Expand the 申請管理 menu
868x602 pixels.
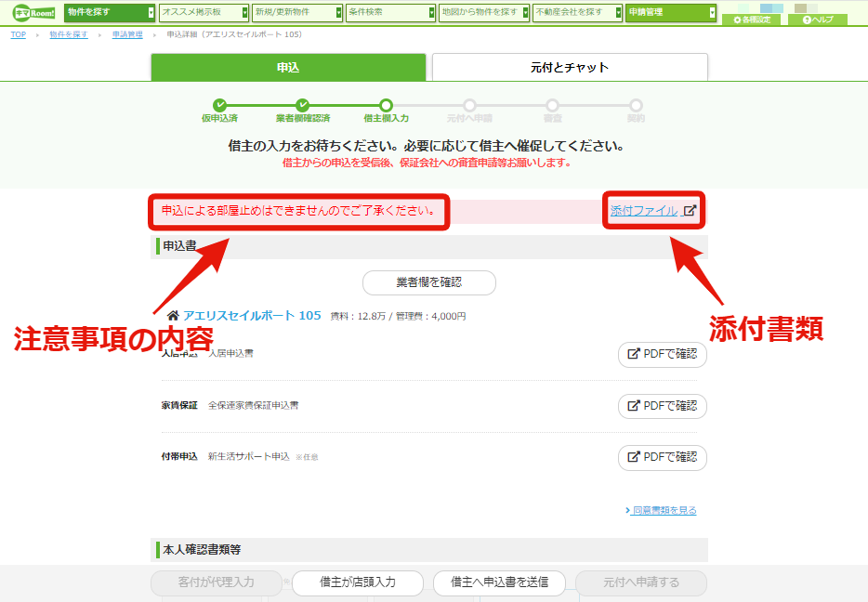tap(671, 12)
